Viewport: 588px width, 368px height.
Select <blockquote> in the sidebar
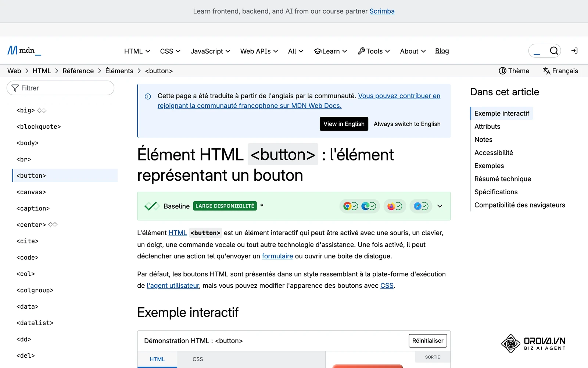pyautogui.click(x=39, y=127)
